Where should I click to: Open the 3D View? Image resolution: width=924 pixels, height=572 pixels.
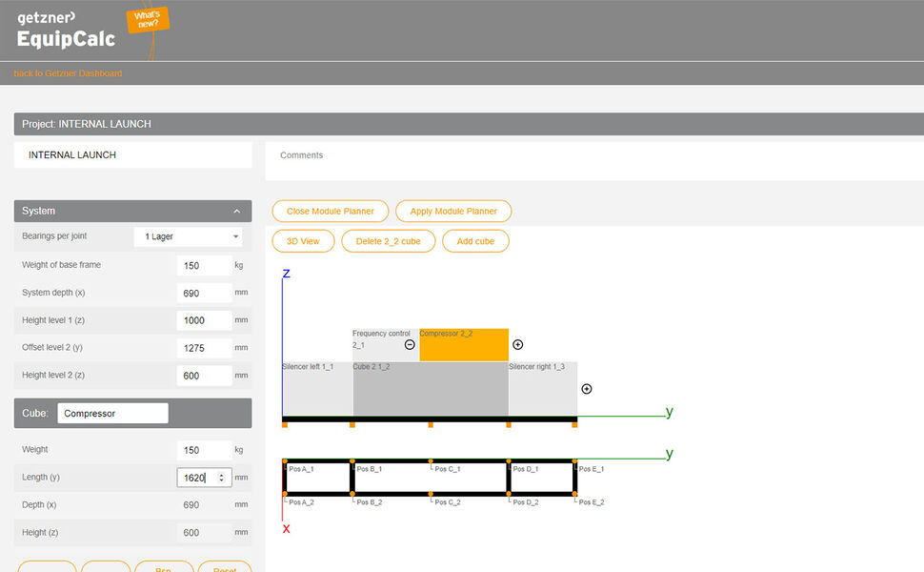[x=303, y=241]
